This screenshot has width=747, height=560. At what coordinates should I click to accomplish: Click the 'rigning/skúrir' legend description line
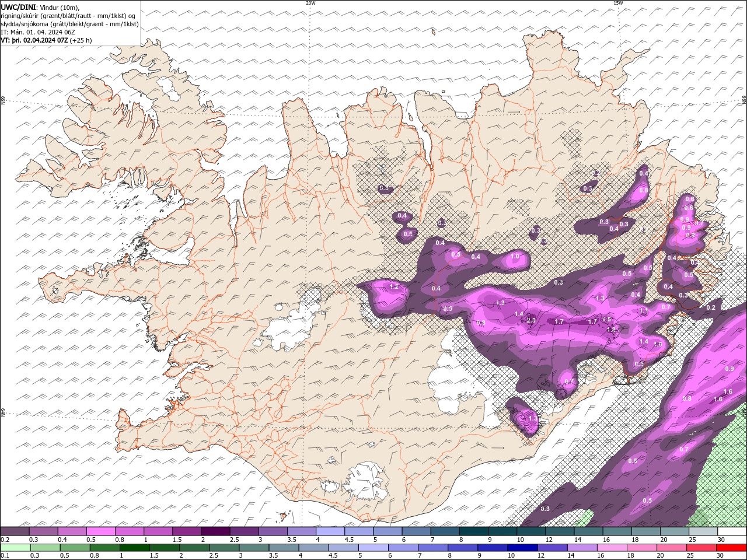68,16
